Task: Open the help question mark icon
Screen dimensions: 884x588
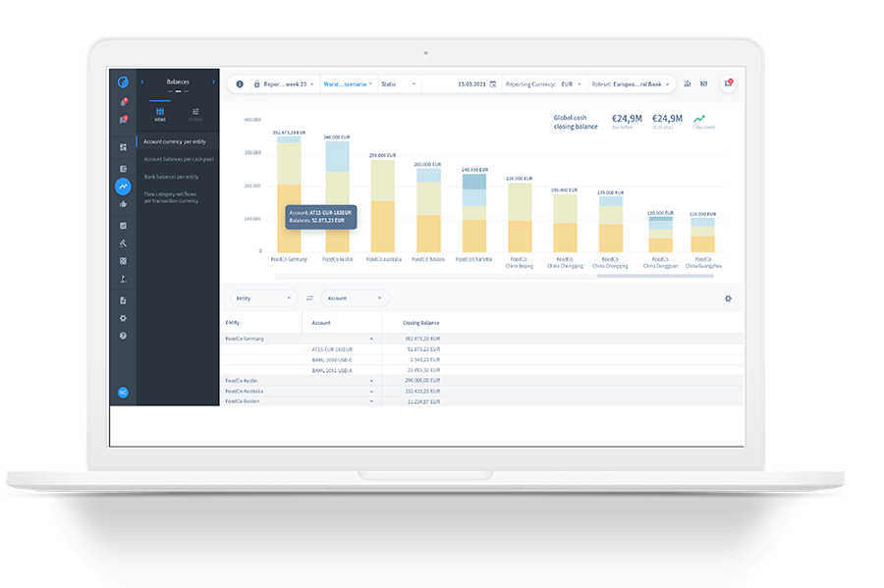Action: 123,336
